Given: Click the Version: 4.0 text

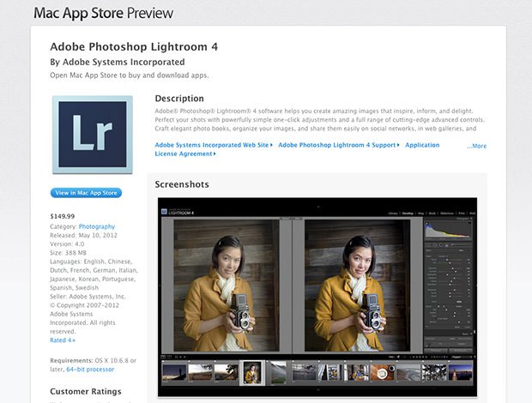Looking at the screenshot, I should [x=67, y=244].
